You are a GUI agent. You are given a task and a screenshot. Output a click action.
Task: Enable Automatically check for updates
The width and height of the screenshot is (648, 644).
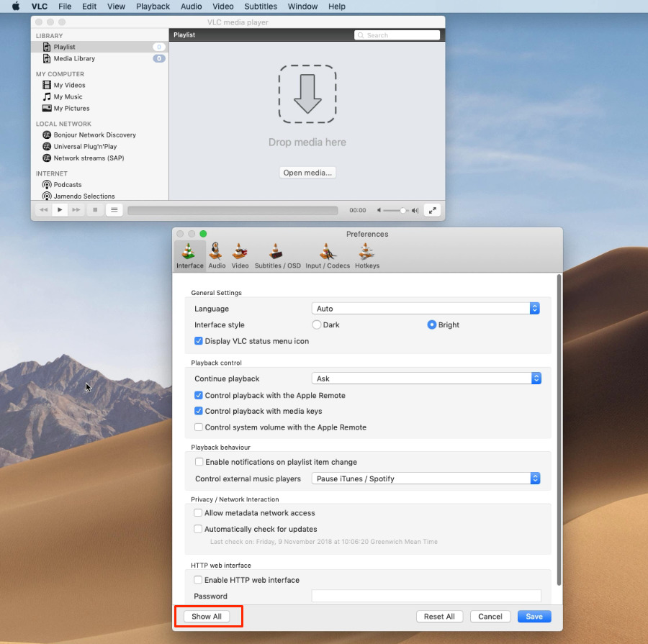click(x=198, y=529)
